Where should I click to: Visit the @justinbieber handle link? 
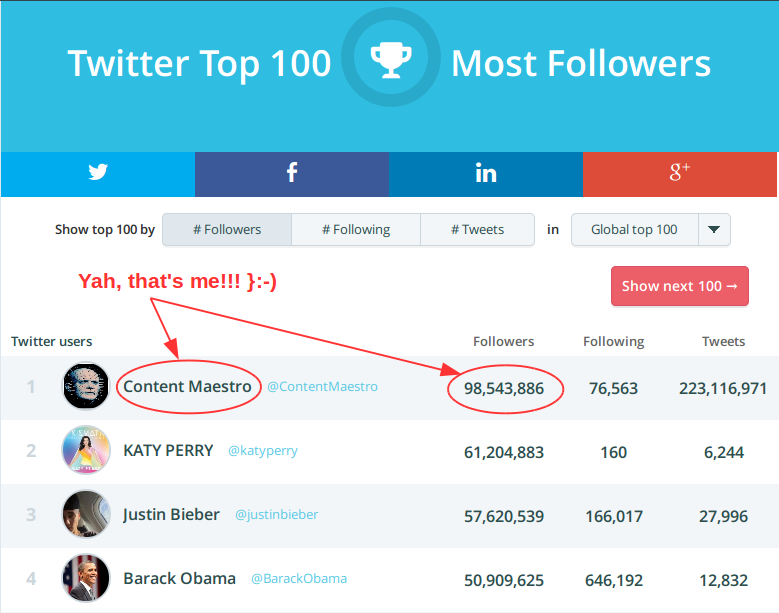277,515
